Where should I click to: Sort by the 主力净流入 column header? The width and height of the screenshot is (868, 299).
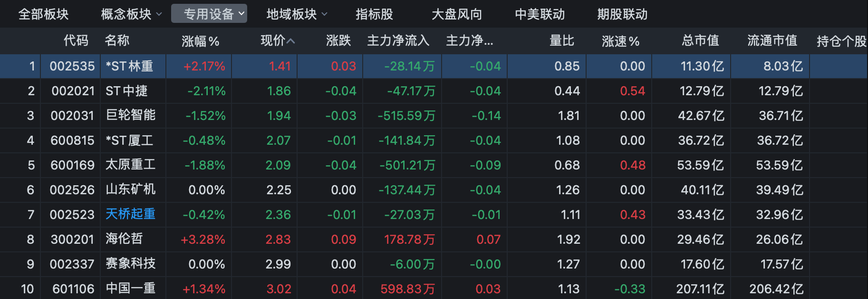[398, 41]
